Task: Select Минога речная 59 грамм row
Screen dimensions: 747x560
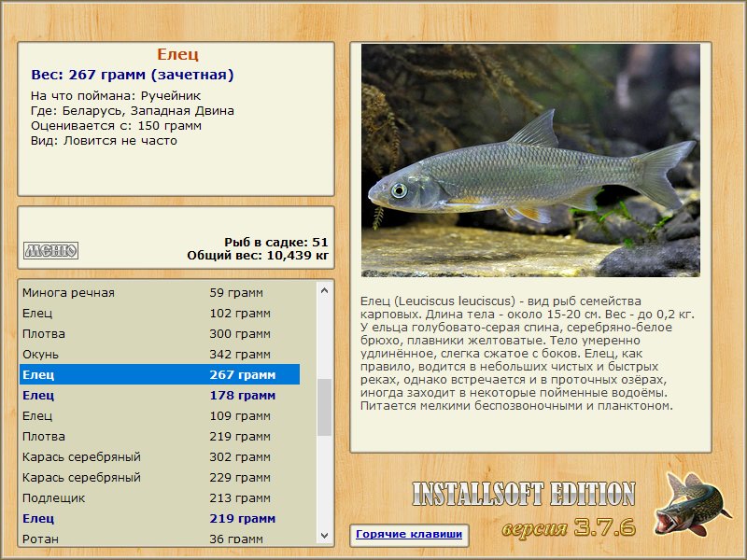Action: point(160,292)
